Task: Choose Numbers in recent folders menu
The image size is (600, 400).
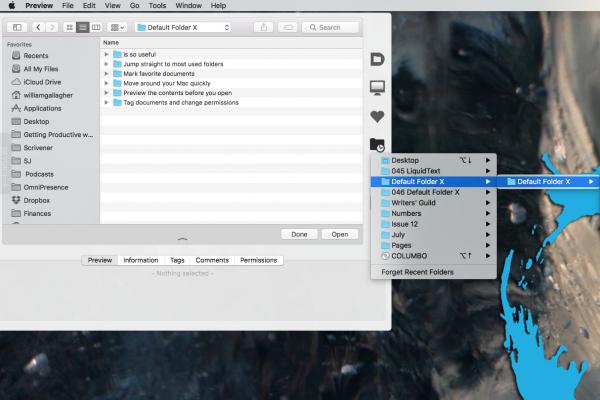Action: click(434, 213)
